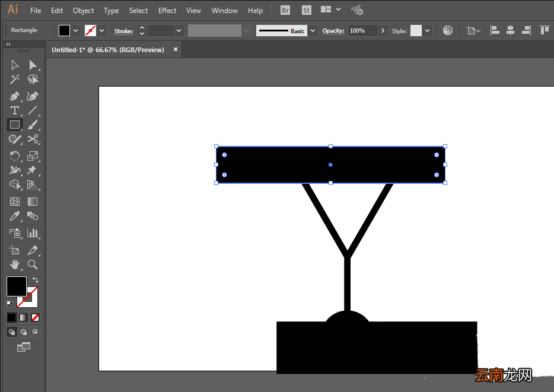Select the Scale tool
This screenshot has height=392, width=554.
[33, 156]
